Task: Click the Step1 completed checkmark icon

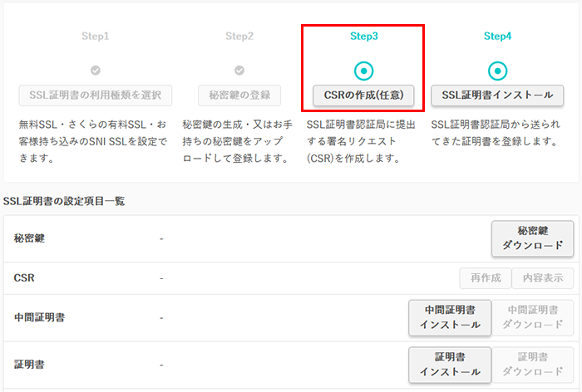Action: [x=96, y=71]
